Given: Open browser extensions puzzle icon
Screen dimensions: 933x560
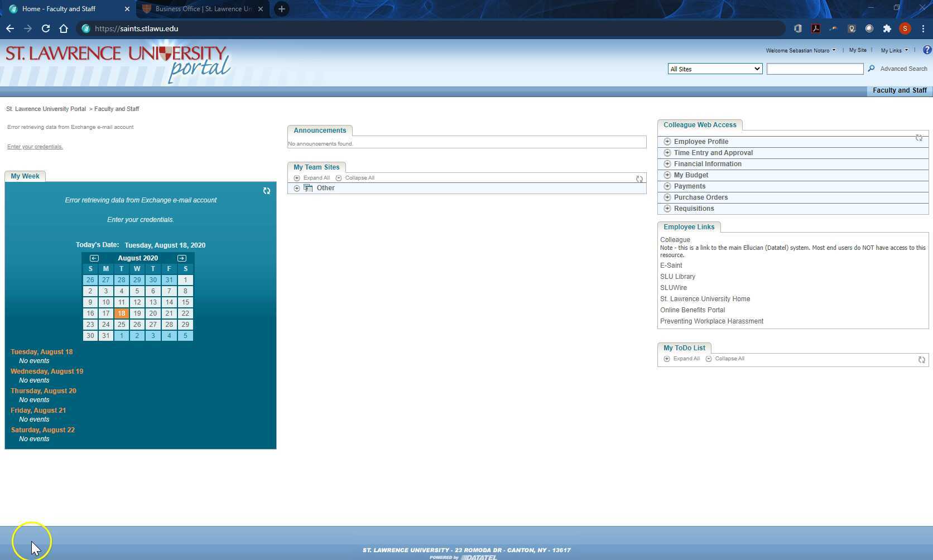Looking at the screenshot, I should 887,28.
